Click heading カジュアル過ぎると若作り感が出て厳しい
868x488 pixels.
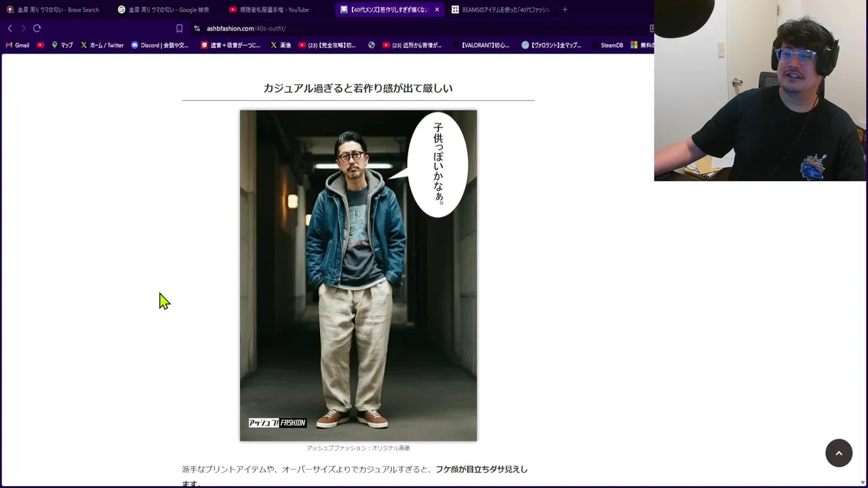[x=358, y=88]
